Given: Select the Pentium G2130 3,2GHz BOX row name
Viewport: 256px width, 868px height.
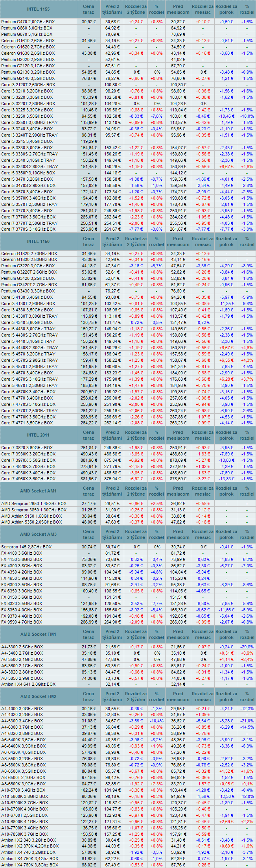Looking at the screenshot, I should point(28,72).
